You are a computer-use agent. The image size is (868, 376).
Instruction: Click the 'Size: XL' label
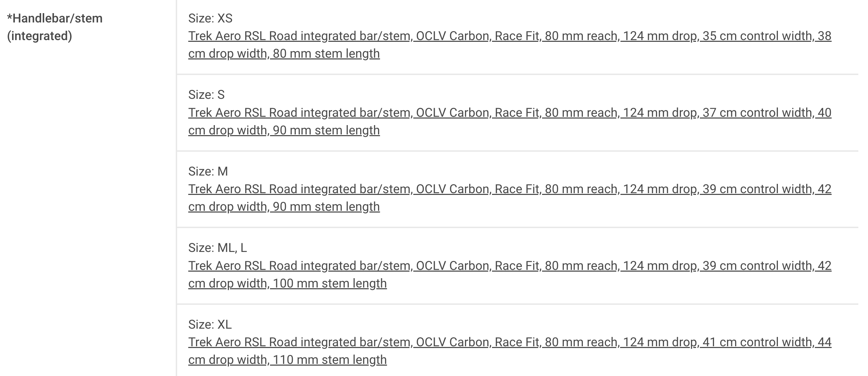(x=210, y=325)
